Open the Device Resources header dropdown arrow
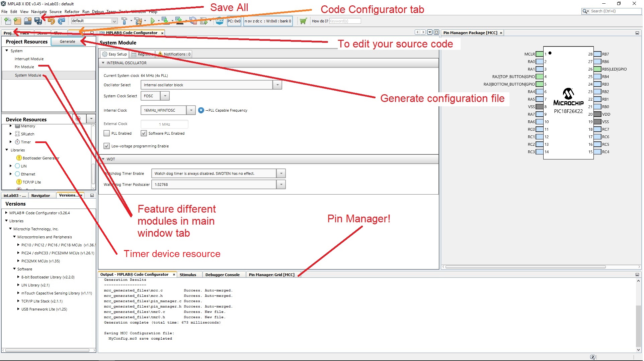The width and height of the screenshot is (644, 361). 91,119
